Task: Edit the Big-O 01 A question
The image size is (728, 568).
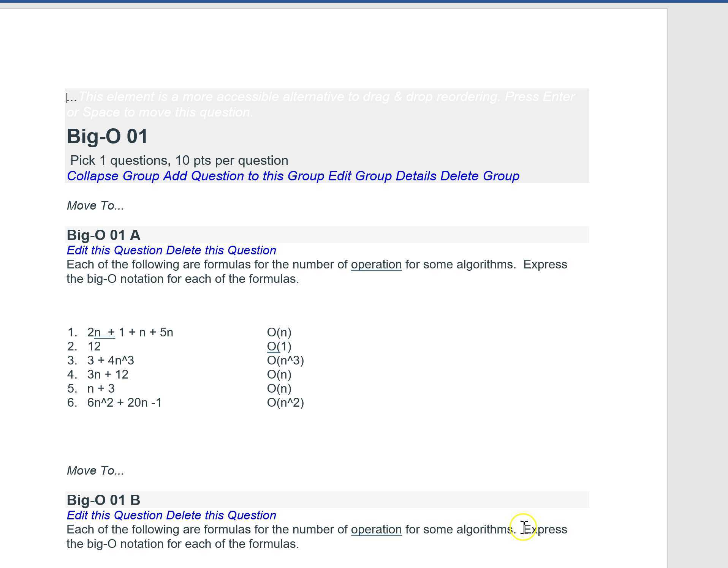Action: [113, 250]
